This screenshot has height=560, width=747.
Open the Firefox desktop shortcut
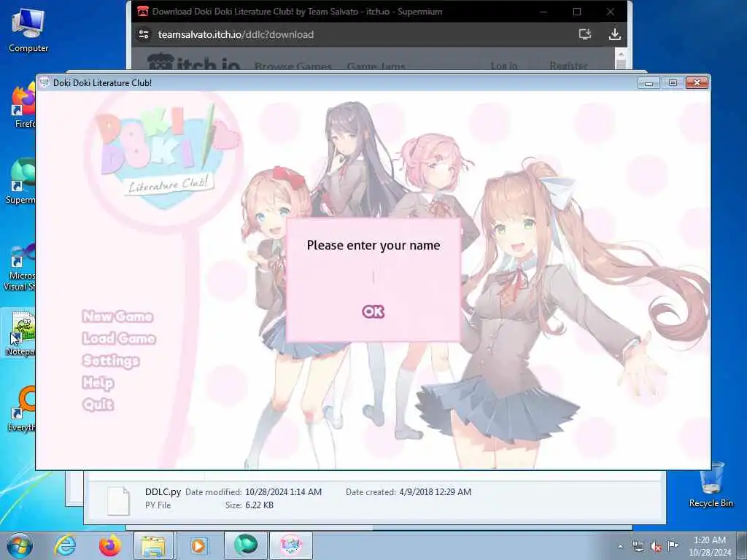pos(22,106)
